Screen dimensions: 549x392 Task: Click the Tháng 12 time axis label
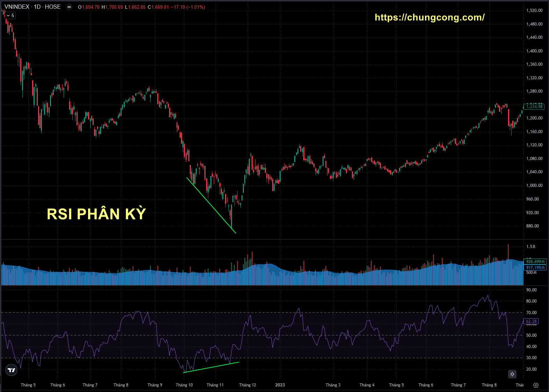(247, 385)
